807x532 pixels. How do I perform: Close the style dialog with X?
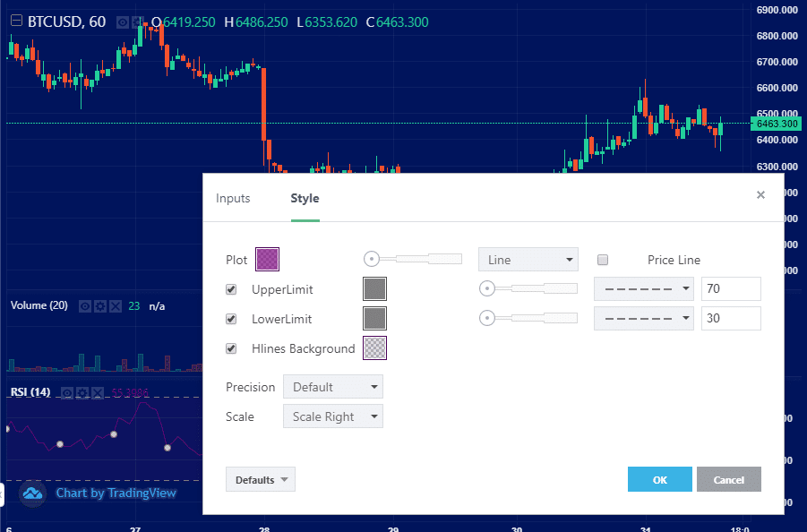click(x=760, y=194)
